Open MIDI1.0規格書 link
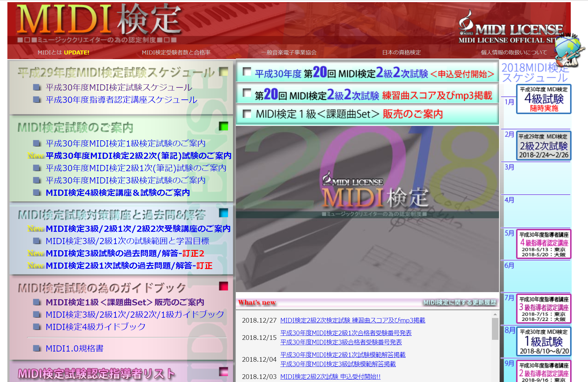This screenshot has width=588, height=382. [x=75, y=348]
